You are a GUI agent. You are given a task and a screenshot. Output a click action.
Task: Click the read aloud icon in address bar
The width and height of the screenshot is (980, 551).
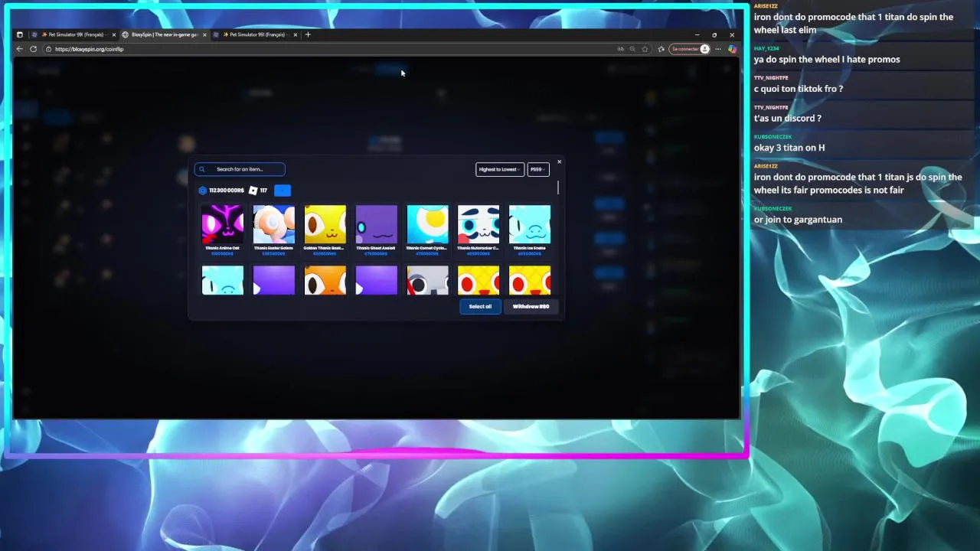620,49
